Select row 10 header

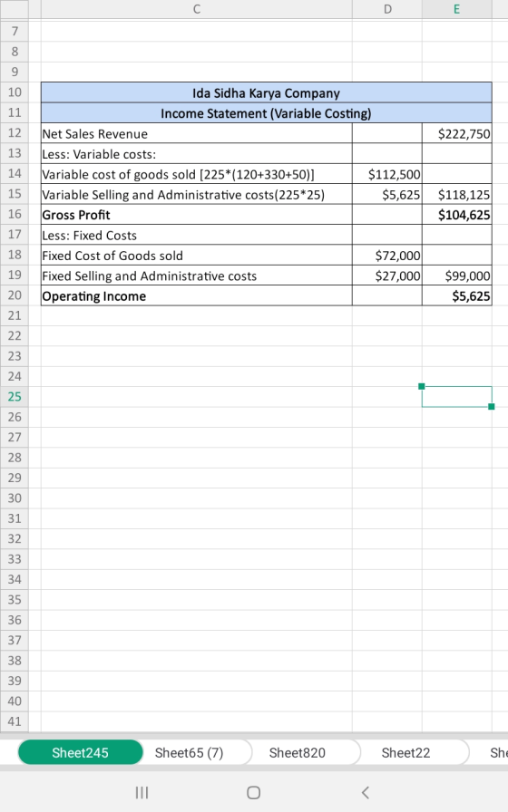(x=15, y=92)
